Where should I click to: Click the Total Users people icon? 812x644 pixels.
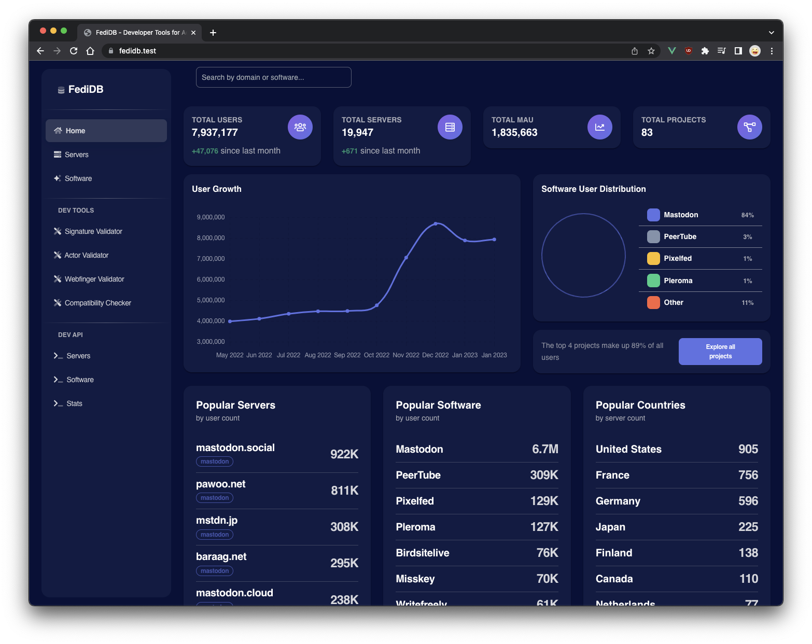300,127
